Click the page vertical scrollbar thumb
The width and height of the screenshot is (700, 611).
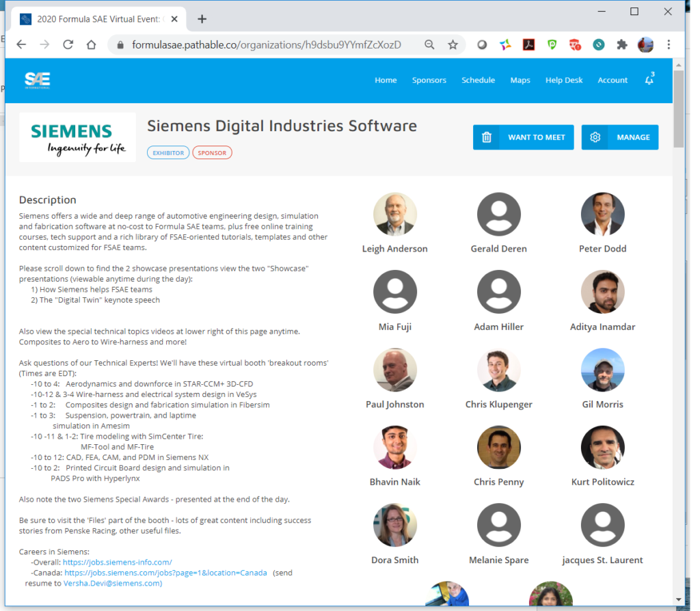click(679, 109)
